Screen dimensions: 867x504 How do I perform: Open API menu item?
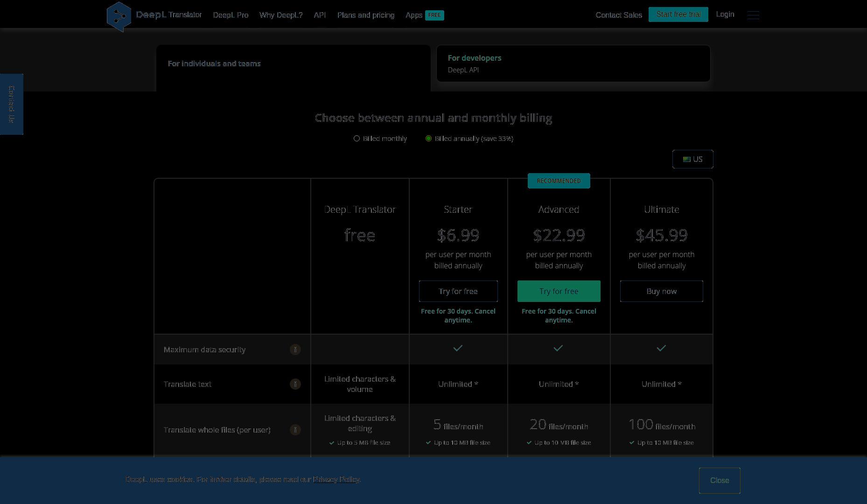[320, 15]
